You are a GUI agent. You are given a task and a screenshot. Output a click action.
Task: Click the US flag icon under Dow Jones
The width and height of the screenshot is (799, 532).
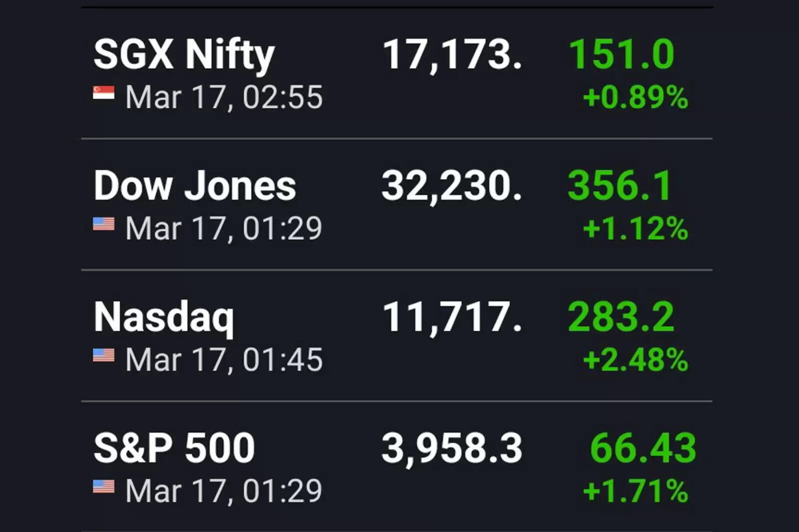(x=103, y=224)
